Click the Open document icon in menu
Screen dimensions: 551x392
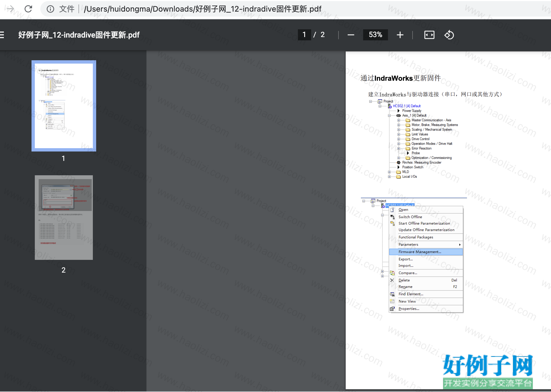(392, 210)
